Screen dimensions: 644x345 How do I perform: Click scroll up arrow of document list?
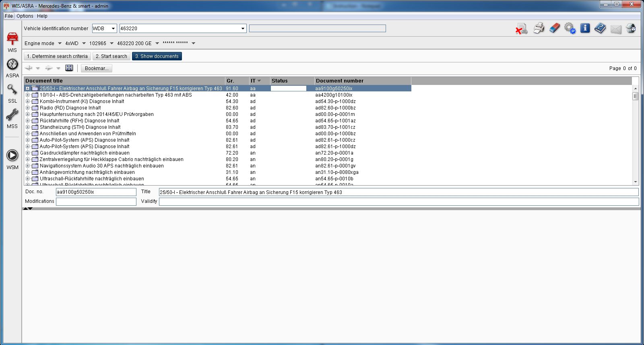pyautogui.click(x=636, y=88)
